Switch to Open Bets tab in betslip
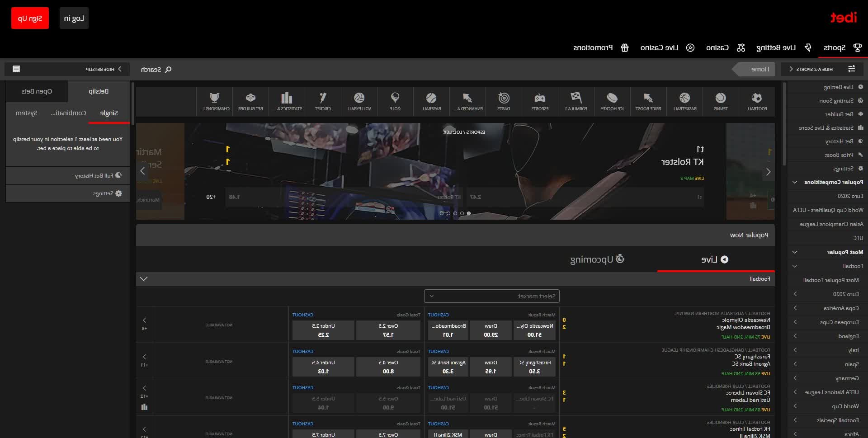Screen dimensions: 868x438 [37, 92]
